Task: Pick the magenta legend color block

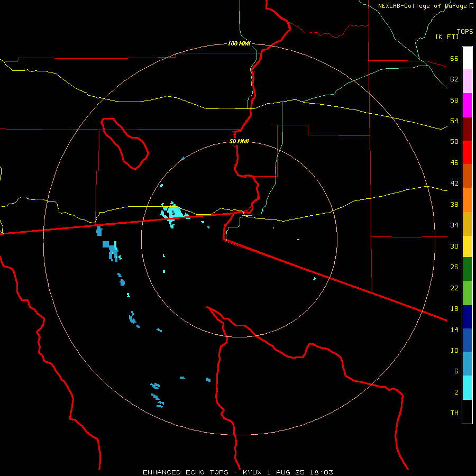Action: coord(467,105)
